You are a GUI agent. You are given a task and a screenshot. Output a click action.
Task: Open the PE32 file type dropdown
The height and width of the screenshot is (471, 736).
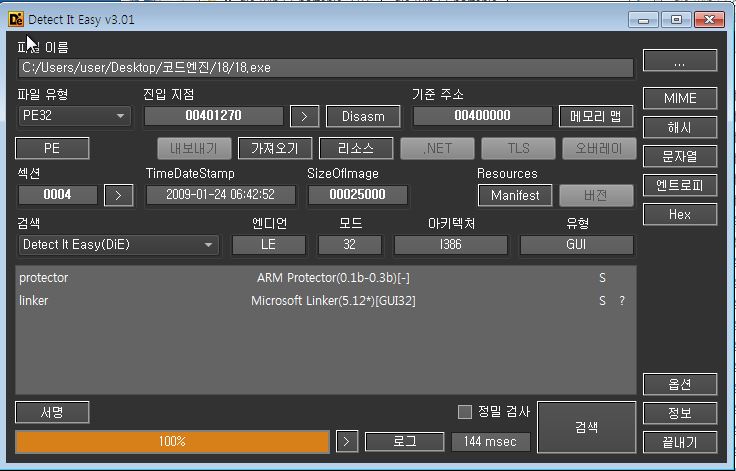point(74,116)
